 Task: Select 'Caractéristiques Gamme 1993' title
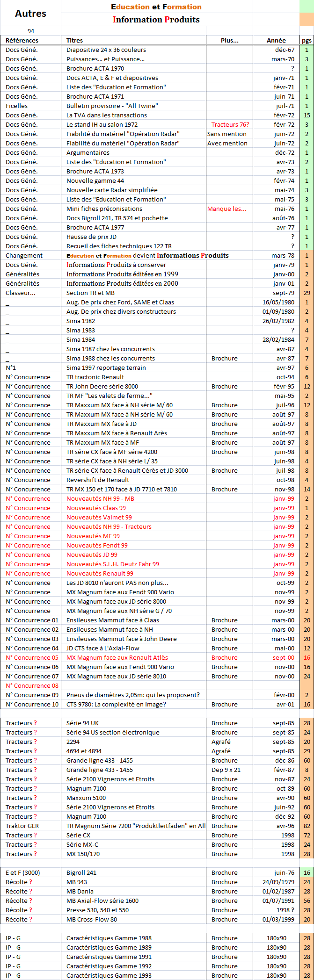click(109, 975)
